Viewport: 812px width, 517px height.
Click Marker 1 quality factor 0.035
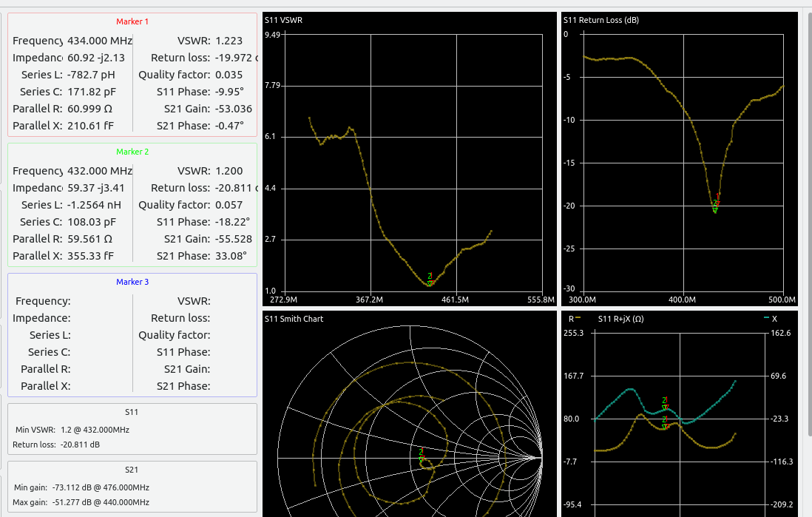click(x=229, y=75)
